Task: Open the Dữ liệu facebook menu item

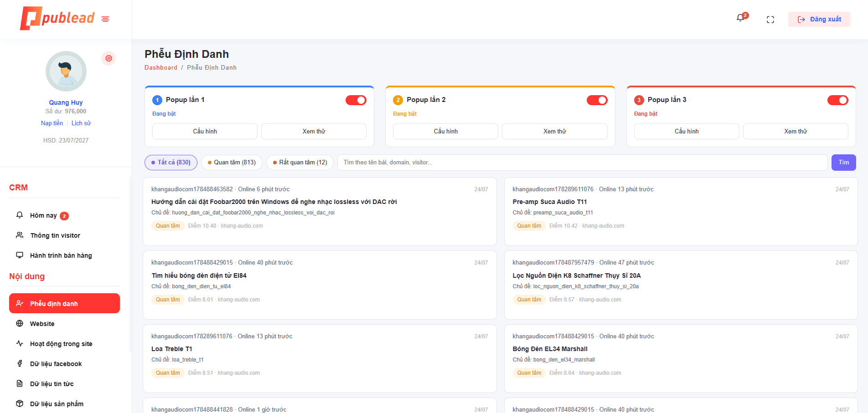Action: pos(64,364)
